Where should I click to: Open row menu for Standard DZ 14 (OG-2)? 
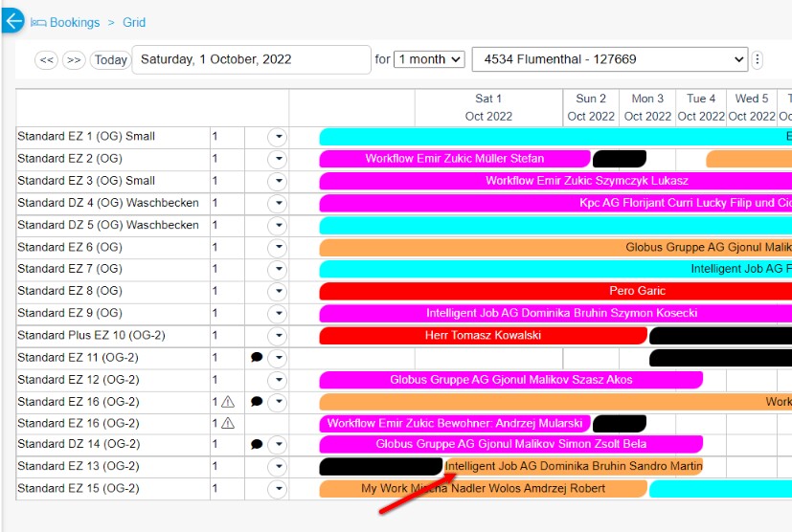(x=278, y=445)
